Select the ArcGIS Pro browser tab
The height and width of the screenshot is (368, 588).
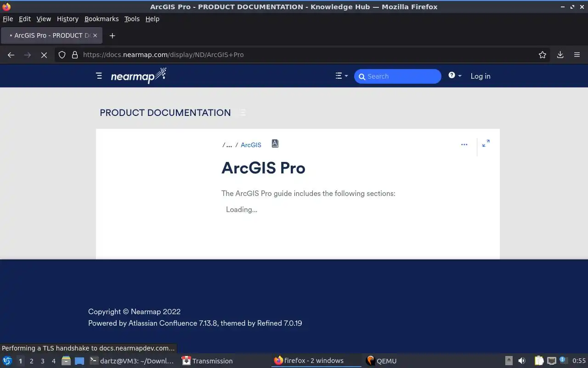tap(51, 35)
